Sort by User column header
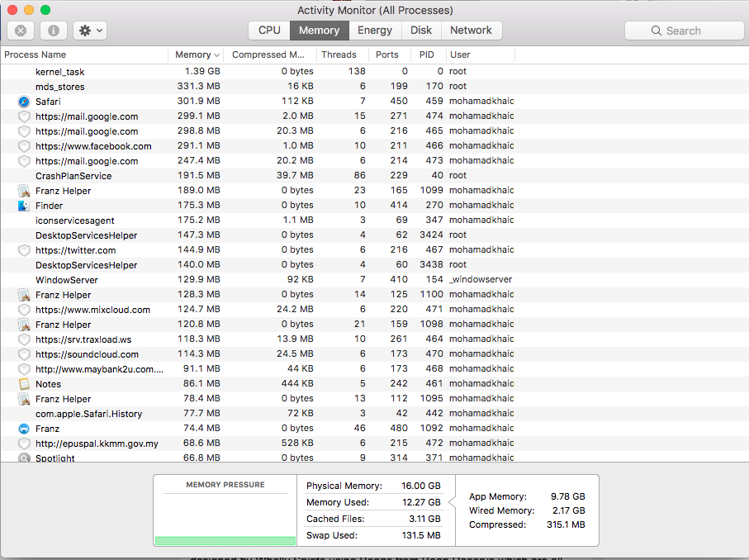The image size is (749, 560). [x=480, y=55]
